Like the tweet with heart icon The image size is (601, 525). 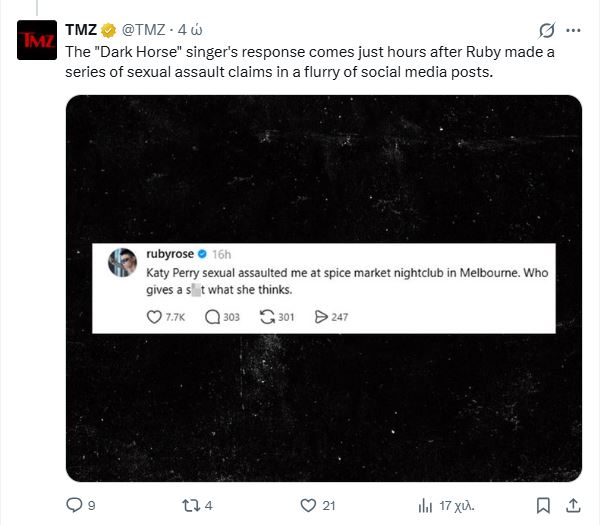(309, 504)
